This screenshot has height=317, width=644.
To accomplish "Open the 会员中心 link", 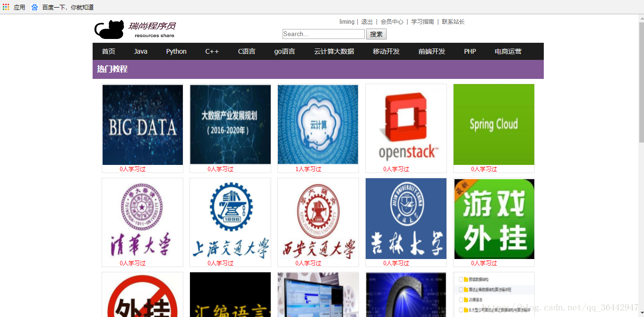I will (392, 22).
